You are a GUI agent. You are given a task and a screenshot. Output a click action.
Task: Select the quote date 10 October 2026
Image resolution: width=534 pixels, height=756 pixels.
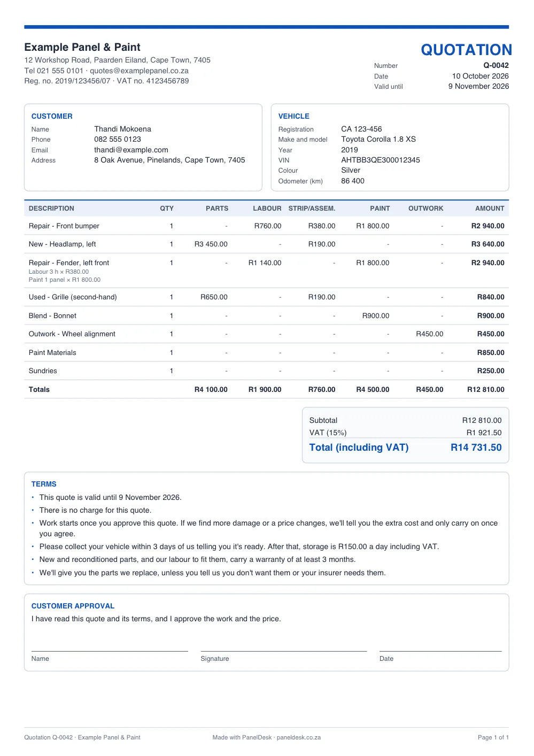pyautogui.click(x=480, y=76)
